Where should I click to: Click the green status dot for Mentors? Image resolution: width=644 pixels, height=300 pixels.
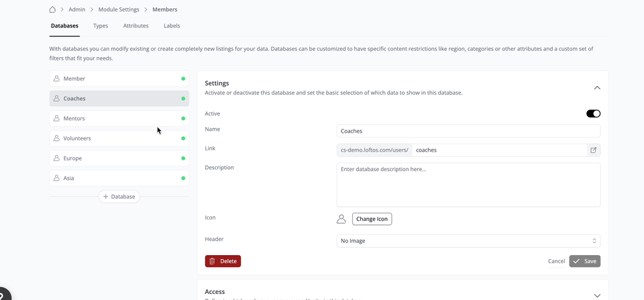(183, 119)
